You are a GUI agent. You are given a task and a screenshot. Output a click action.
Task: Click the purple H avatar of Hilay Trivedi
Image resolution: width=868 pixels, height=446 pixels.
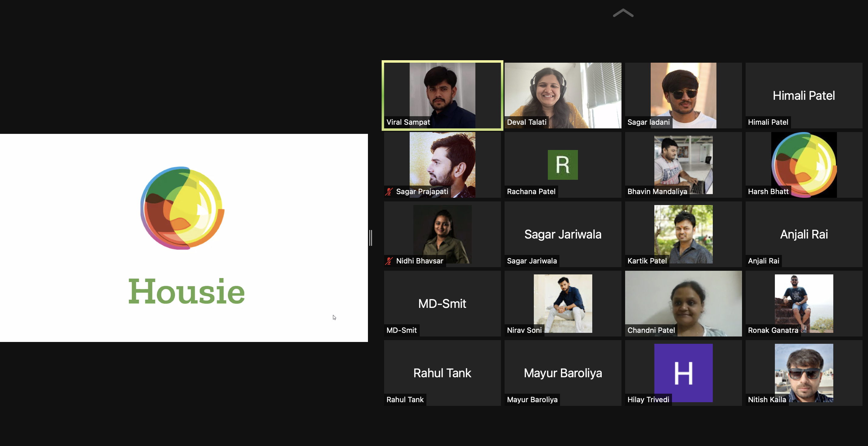(683, 373)
